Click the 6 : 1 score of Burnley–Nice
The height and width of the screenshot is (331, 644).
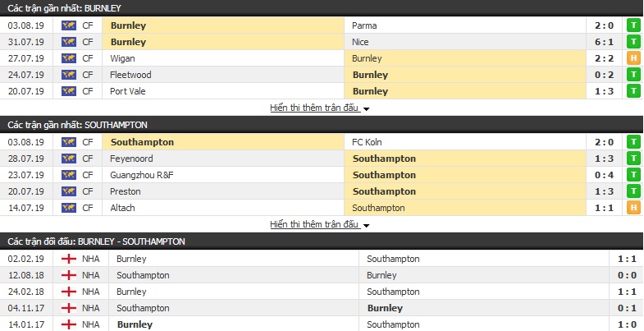coord(604,42)
